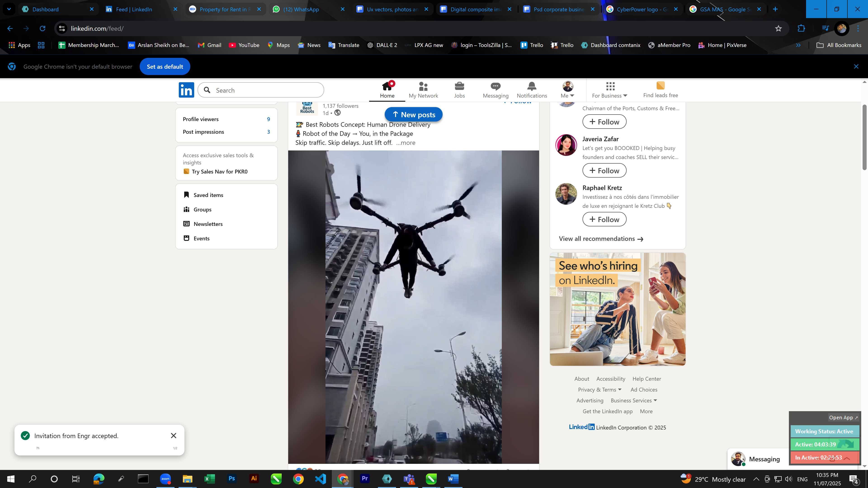Open Javeria Zafar profile photo
The height and width of the screenshot is (488, 868).
pos(566,145)
